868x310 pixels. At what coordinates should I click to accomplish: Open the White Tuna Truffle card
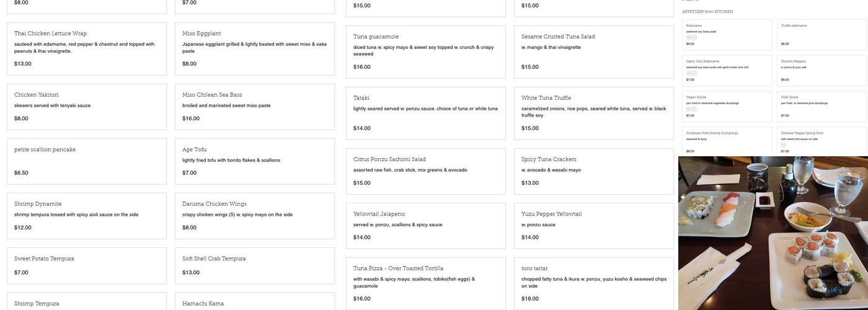pos(594,113)
